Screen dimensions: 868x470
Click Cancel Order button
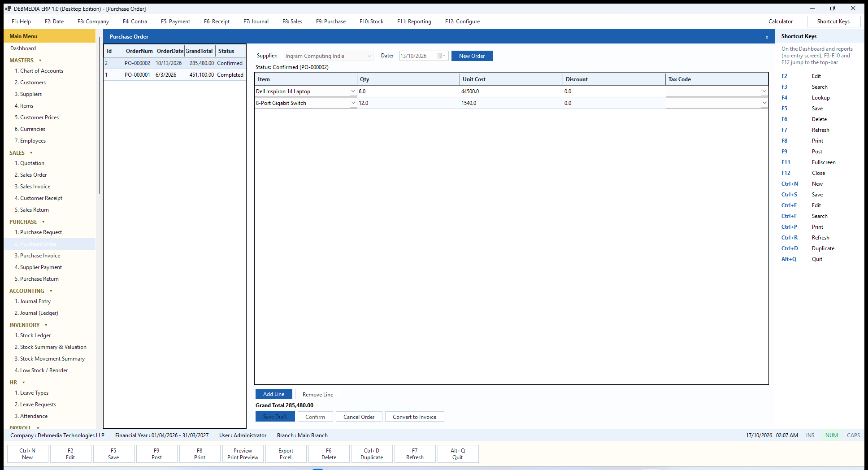coord(359,417)
